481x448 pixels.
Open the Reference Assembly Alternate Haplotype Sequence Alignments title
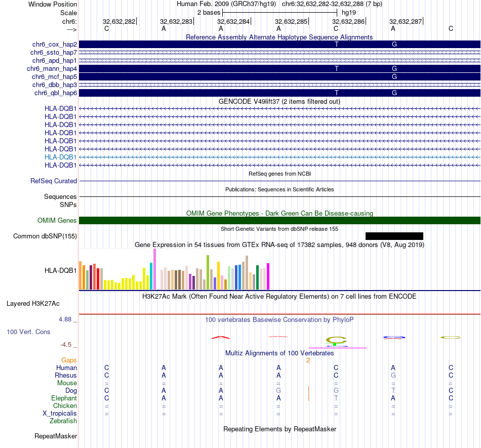(x=279, y=37)
